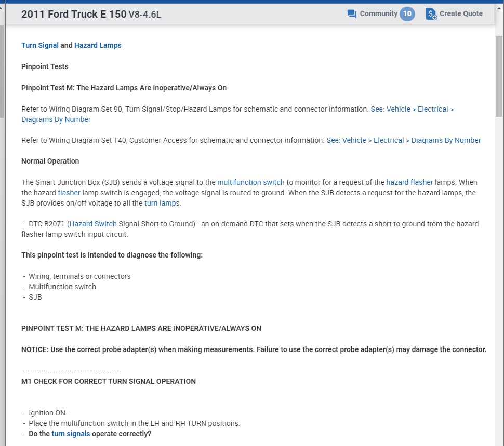Screen dimensions: 504x446
Task: Click the left panel scrollbar thumb
Action: tap(2, 71)
